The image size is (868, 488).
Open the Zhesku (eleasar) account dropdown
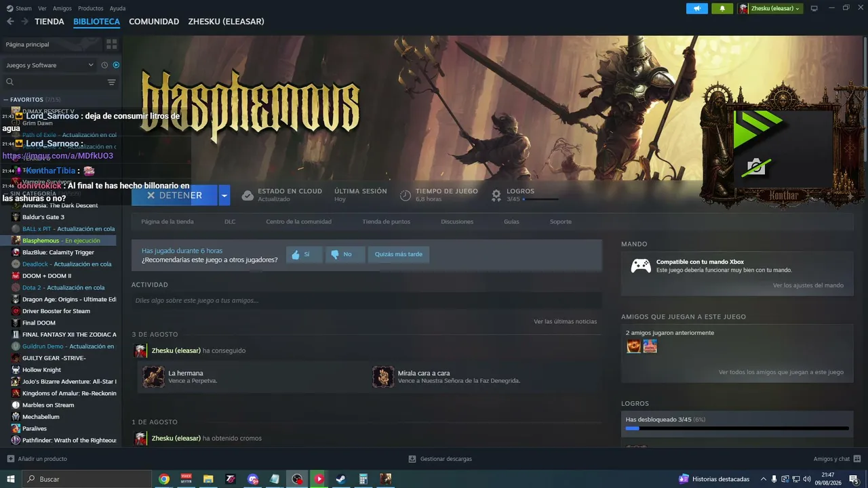(x=770, y=8)
